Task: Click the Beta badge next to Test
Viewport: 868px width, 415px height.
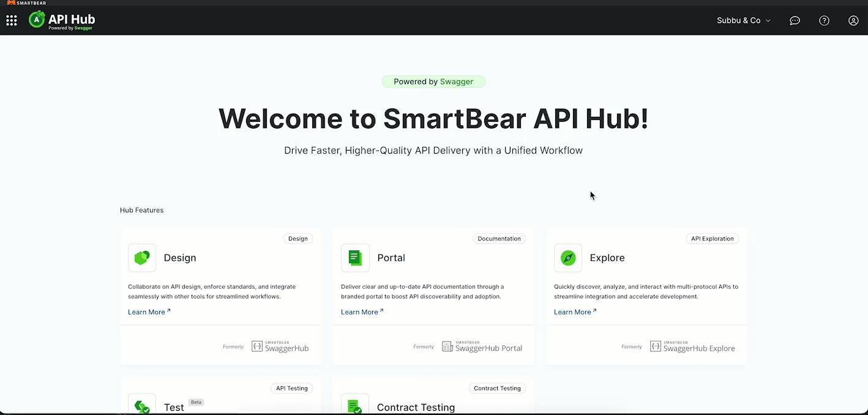Action: (196, 402)
